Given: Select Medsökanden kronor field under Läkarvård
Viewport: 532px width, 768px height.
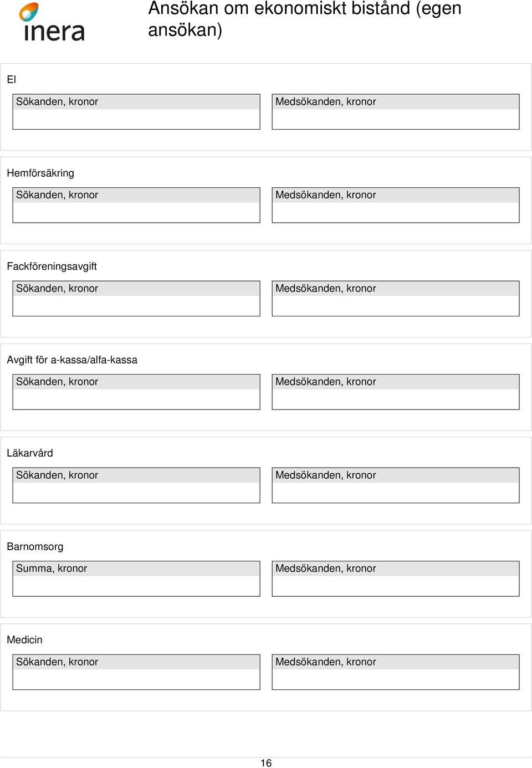Looking at the screenshot, I should (396, 485).
